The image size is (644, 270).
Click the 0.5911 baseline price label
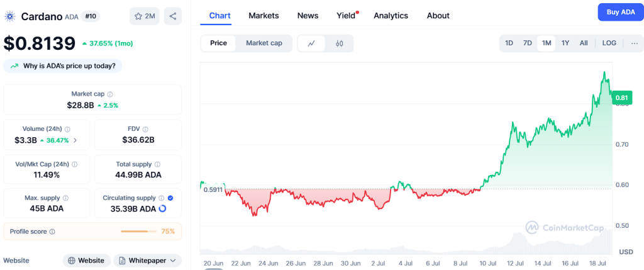coord(213,190)
